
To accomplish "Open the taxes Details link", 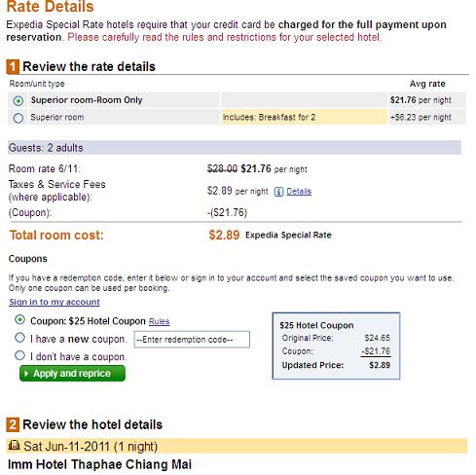I will click(x=299, y=192).
